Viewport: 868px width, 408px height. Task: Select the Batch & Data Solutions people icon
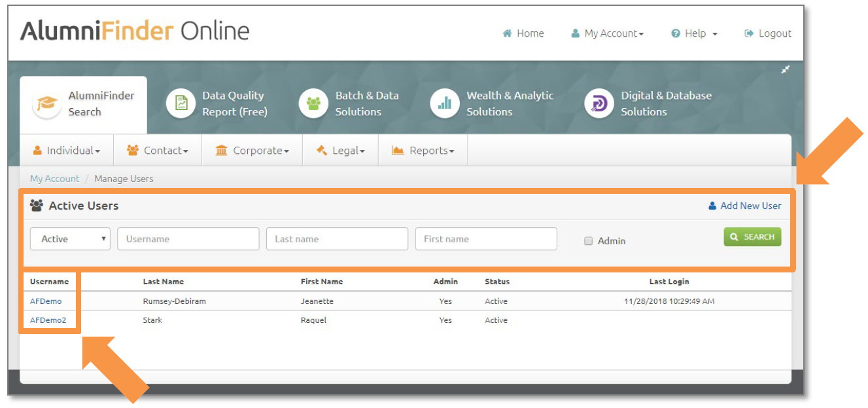coord(314,103)
